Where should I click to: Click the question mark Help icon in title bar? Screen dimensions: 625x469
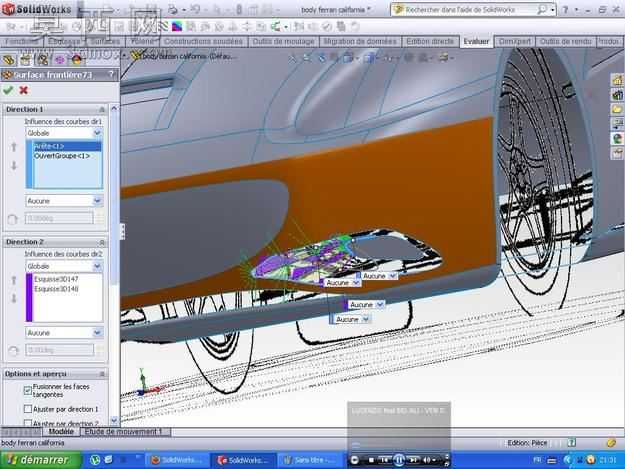[x=565, y=10]
